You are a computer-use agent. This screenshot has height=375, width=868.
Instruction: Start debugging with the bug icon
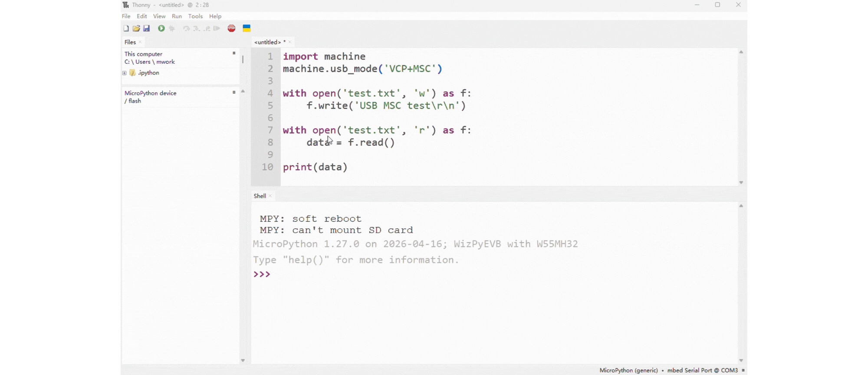(x=172, y=28)
